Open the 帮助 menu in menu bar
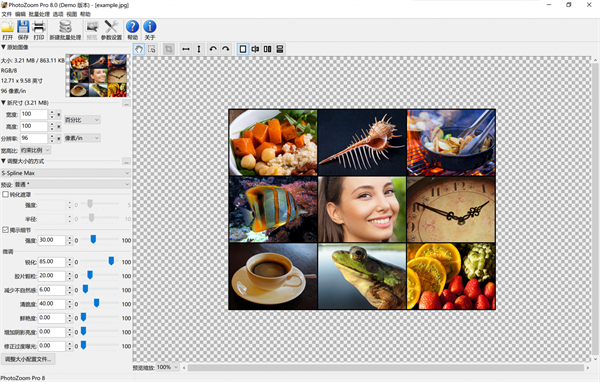The width and height of the screenshot is (600, 382). (85, 14)
